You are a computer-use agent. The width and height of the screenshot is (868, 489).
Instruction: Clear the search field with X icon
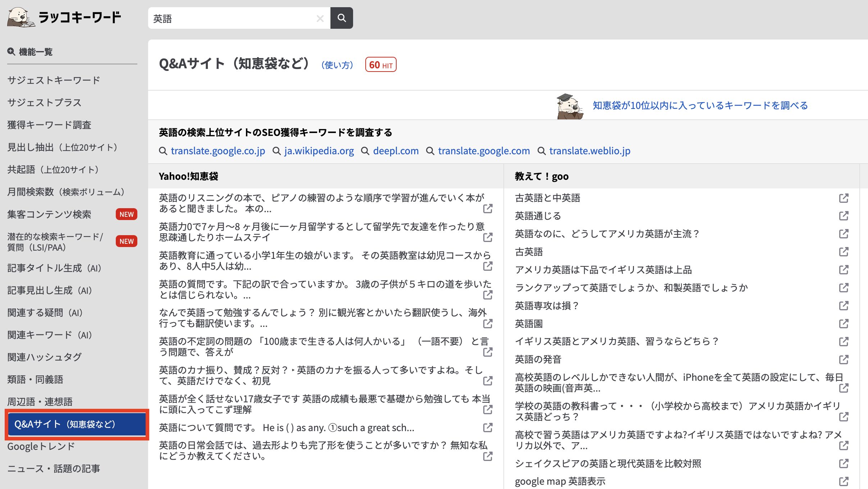(x=320, y=18)
